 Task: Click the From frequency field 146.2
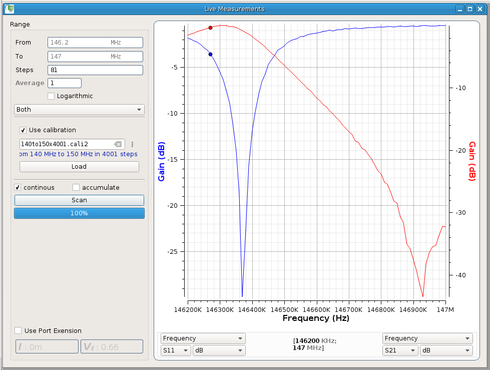(95, 42)
